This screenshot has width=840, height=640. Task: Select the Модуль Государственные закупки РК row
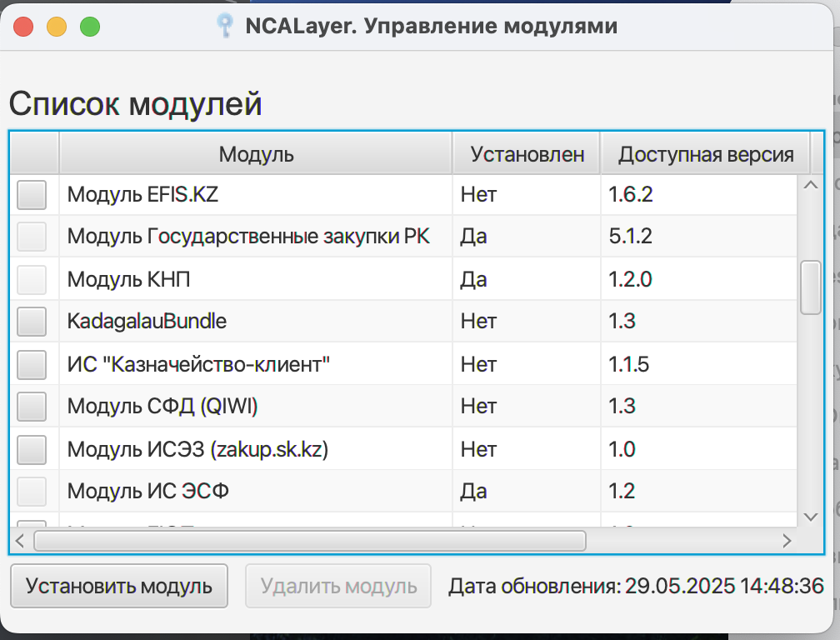tap(248, 237)
